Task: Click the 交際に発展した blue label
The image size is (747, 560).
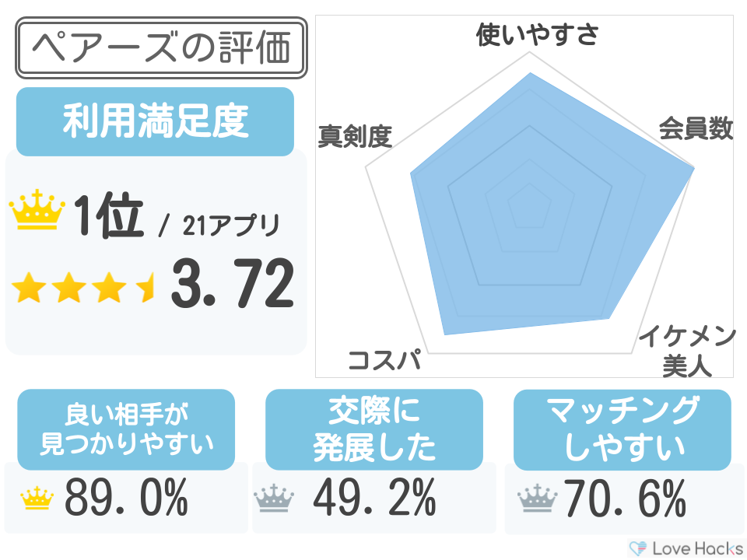Action: click(374, 429)
